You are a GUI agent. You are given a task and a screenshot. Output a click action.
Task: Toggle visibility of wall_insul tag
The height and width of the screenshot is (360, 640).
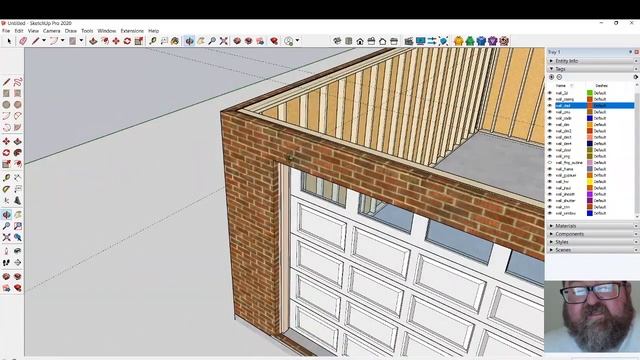(550, 188)
